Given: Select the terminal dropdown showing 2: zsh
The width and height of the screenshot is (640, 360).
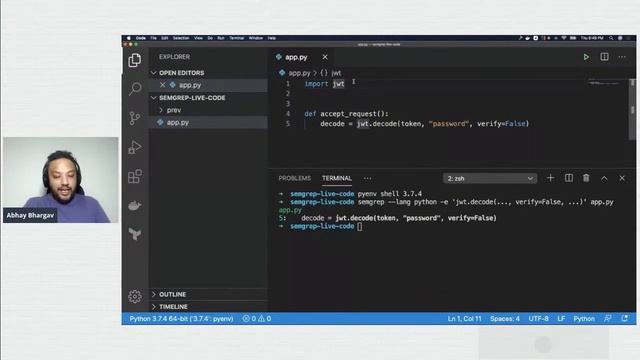Looking at the screenshot, I should (x=490, y=178).
